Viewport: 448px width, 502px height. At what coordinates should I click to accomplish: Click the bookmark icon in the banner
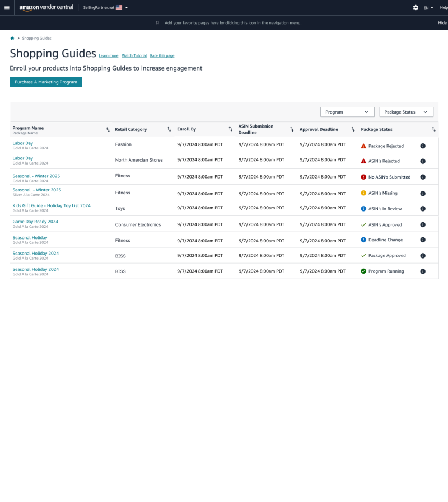click(157, 23)
